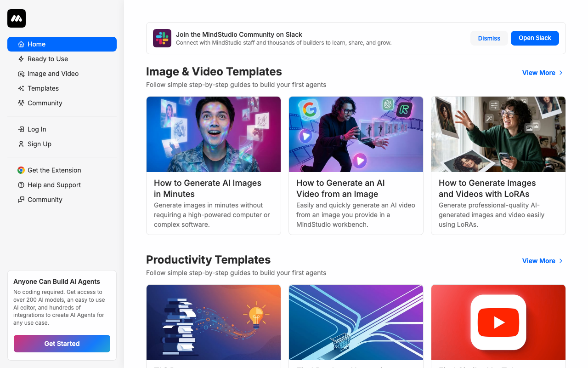Click the MindStudio logo icon

click(17, 18)
